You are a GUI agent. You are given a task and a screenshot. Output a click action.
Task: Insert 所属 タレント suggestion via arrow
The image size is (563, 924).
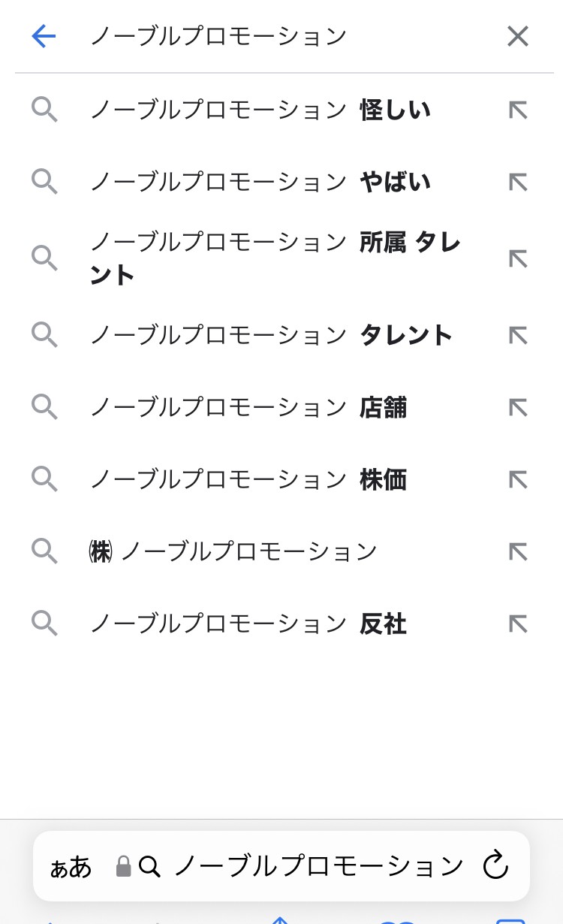(x=518, y=258)
